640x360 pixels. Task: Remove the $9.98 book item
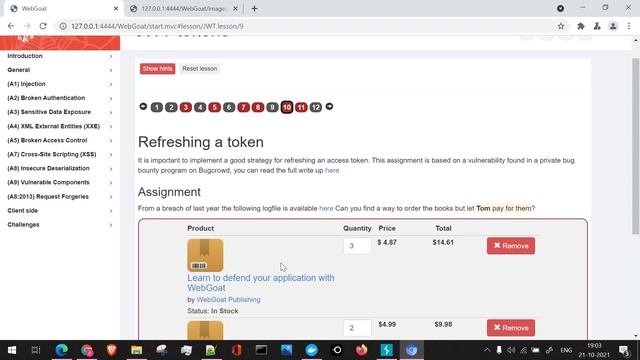511,328
